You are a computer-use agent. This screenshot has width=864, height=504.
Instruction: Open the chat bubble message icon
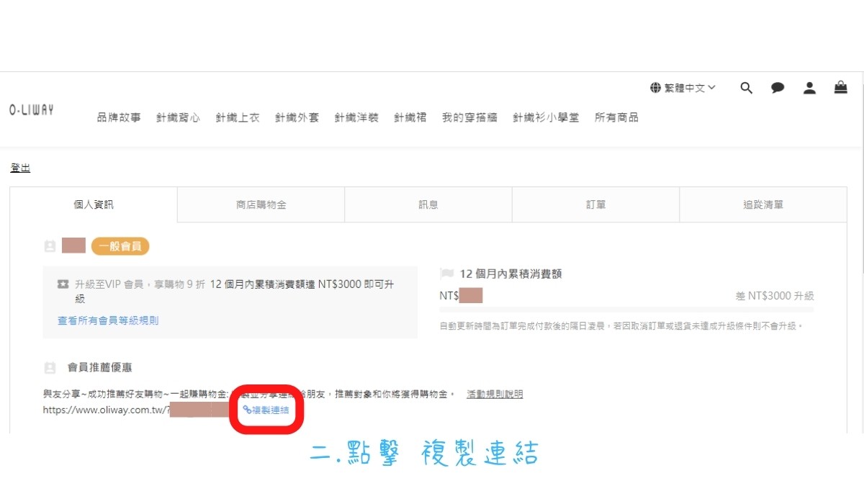778,88
